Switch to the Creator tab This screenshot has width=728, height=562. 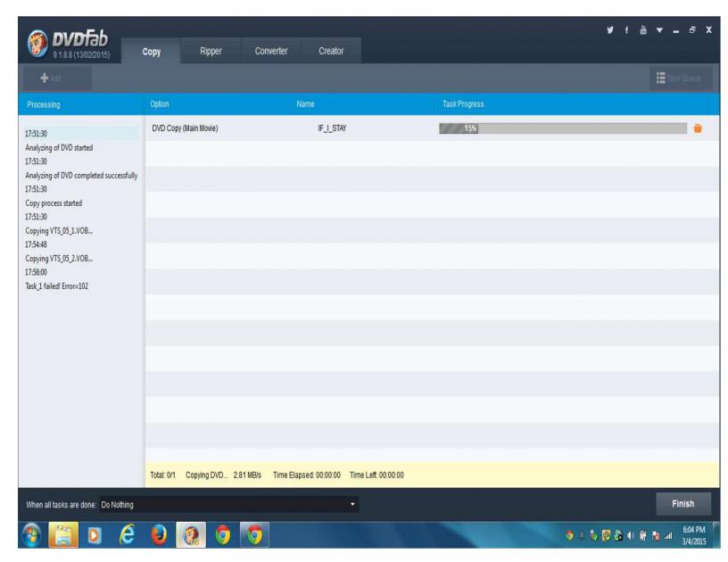331,51
